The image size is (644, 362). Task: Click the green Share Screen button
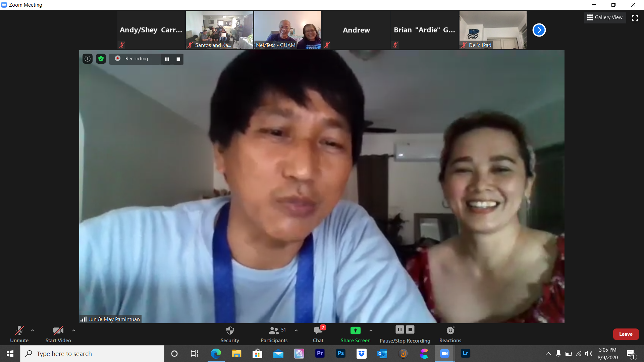coord(356,334)
